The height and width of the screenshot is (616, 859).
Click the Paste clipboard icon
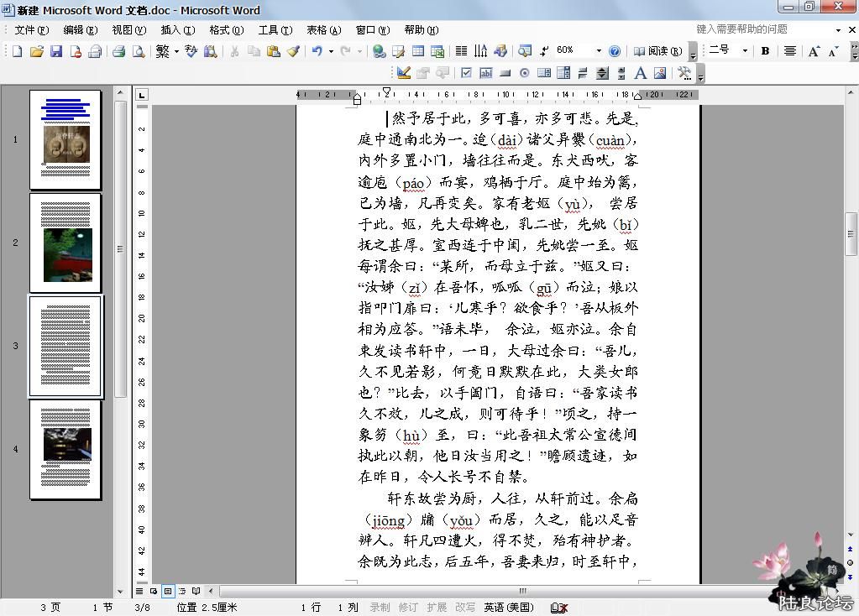click(273, 51)
